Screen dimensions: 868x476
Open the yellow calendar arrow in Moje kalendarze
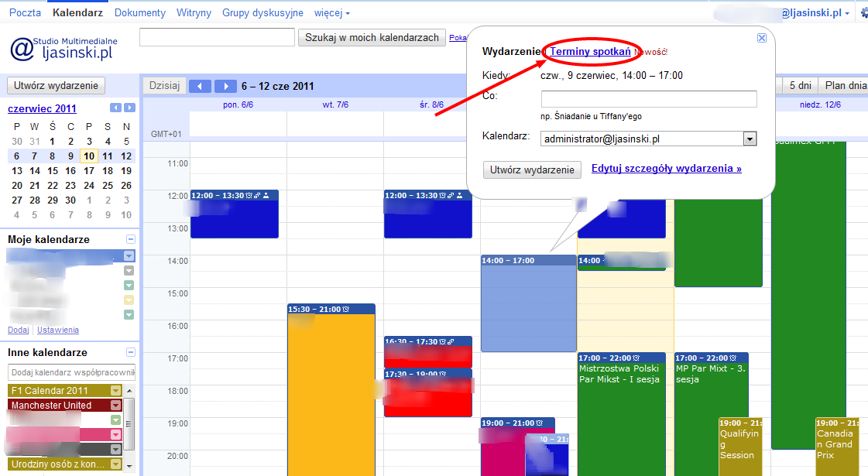pyautogui.click(x=129, y=300)
